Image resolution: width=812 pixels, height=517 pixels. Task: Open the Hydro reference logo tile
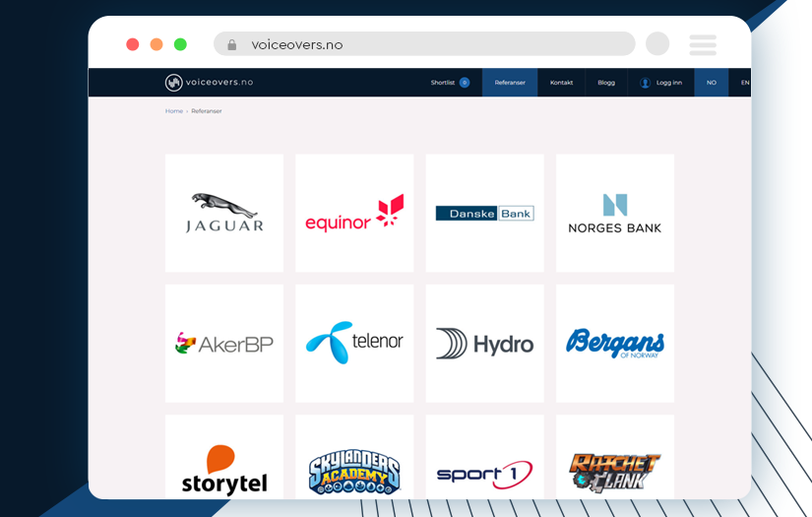pos(484,344)
